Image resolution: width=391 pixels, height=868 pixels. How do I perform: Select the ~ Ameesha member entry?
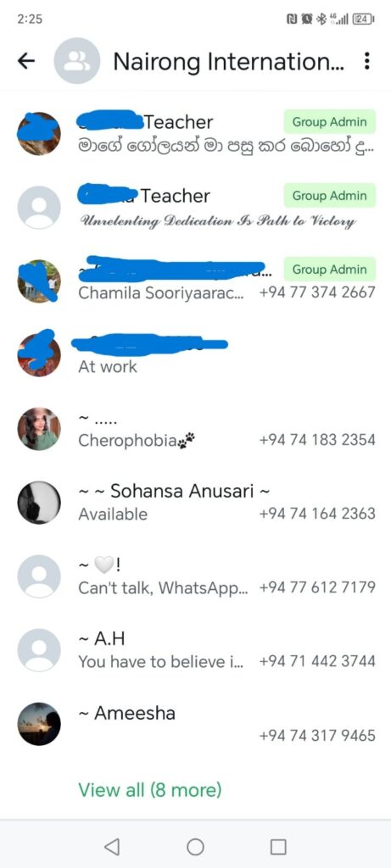195,724
